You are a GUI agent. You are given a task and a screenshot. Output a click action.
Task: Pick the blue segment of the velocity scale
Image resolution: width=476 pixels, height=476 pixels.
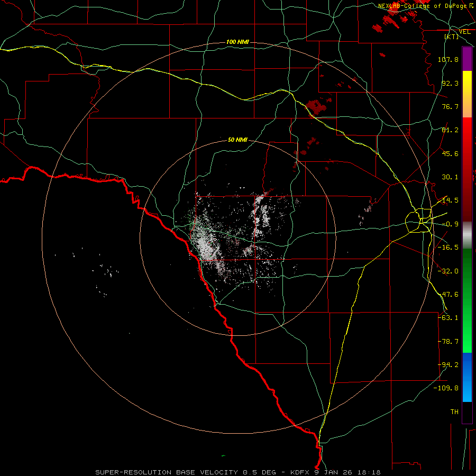[x=467, y=377]
